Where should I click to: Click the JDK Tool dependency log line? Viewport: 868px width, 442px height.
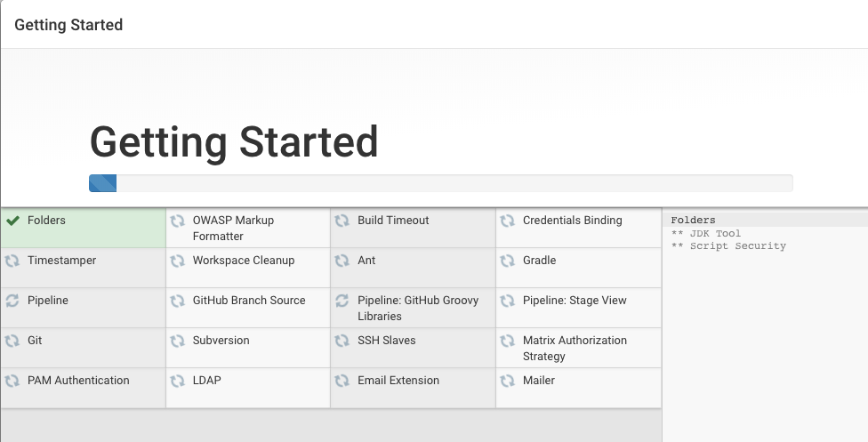tap(705, 233)
